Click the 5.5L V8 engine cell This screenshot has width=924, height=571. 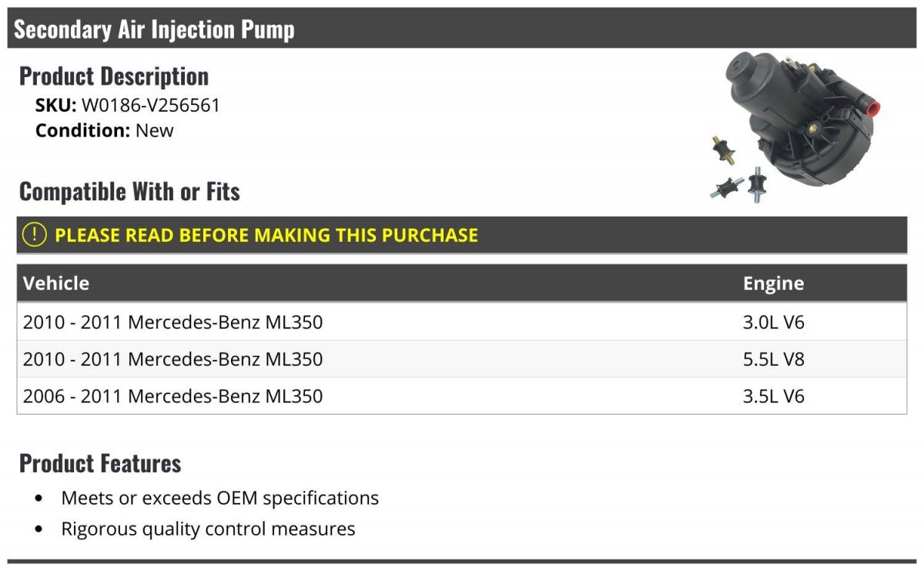[x=774, y=359]
